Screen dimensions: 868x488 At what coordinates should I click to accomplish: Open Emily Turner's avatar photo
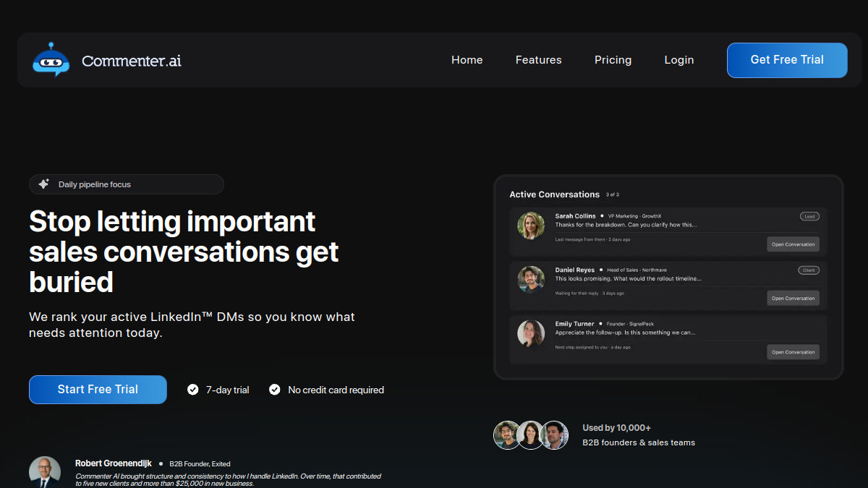click(531, 333)
